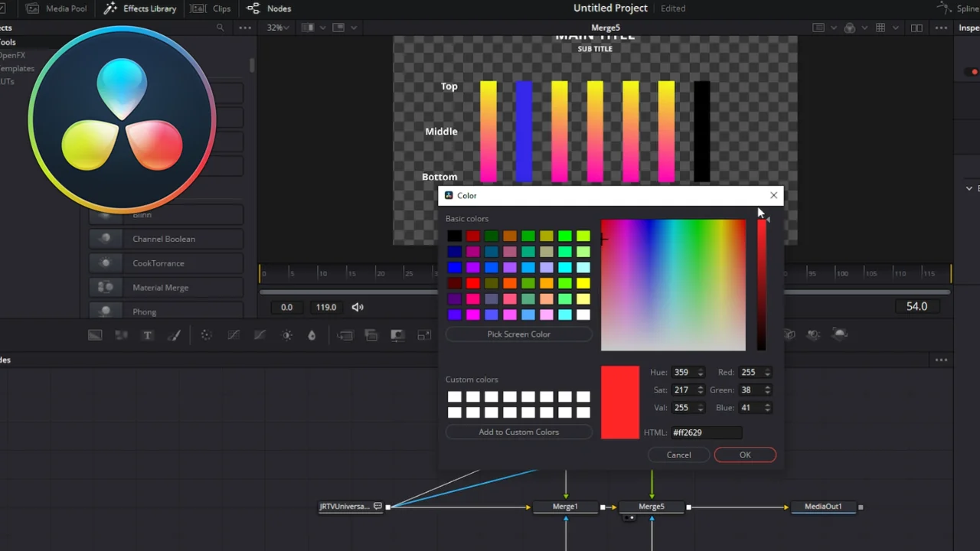Toggle dual viewer layout icon
Image resolution: width=980 pixels, height=551 pixels.
[x=916, y=28]
